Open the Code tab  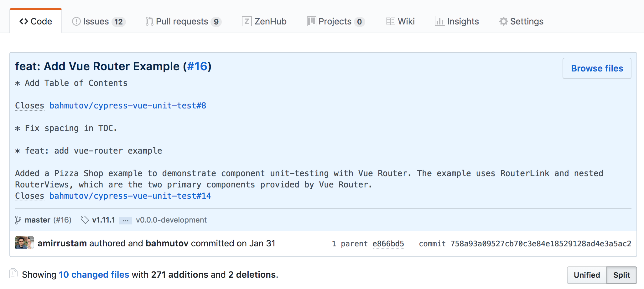(x=36, y=21)
